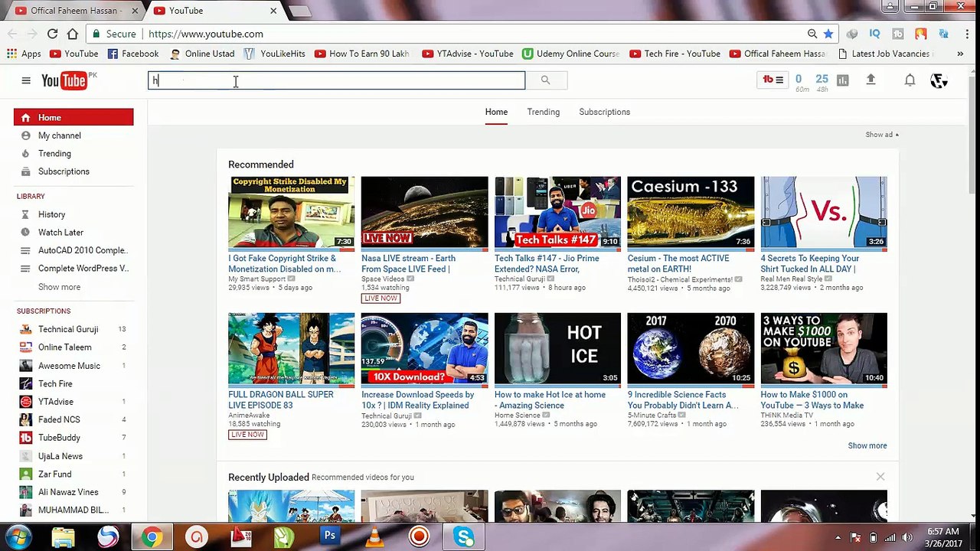Screen dimensions: 980x551
Task: Click the upload video arrow icon
Action: tap(871, 80)
